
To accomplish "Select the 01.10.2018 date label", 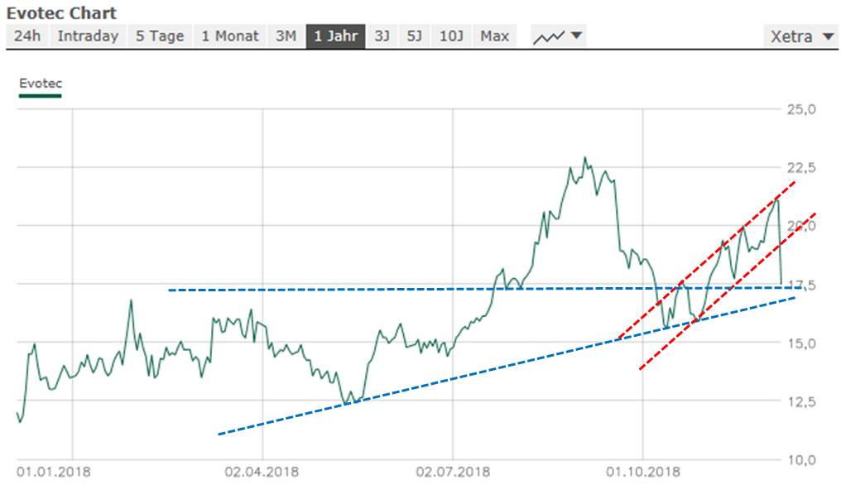I will point(642,470).
